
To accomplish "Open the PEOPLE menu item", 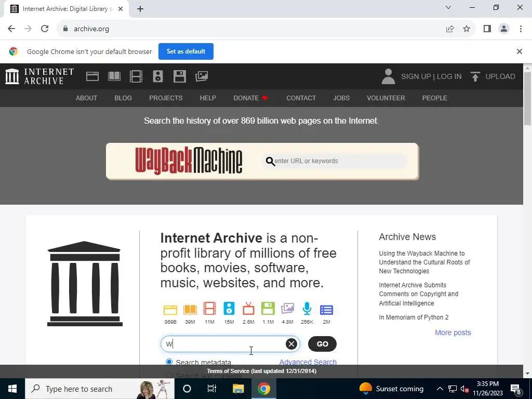I will pos(435,98).
